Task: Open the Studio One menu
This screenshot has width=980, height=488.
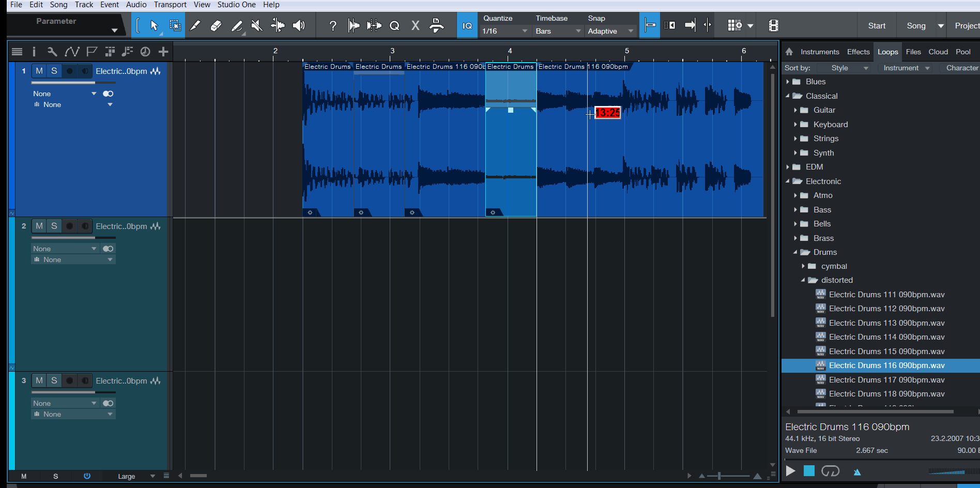Action: [236, 5]
